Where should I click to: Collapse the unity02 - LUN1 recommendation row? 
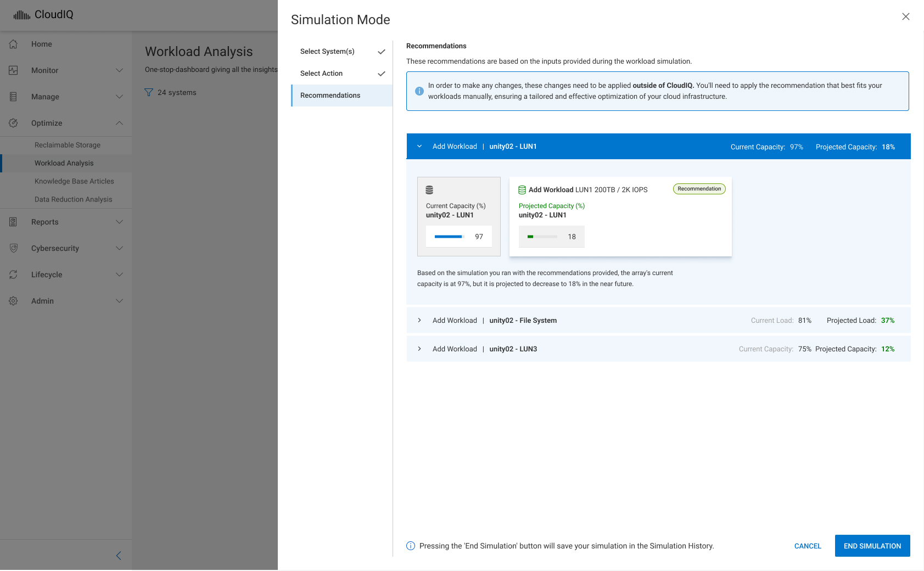(419, 147)
